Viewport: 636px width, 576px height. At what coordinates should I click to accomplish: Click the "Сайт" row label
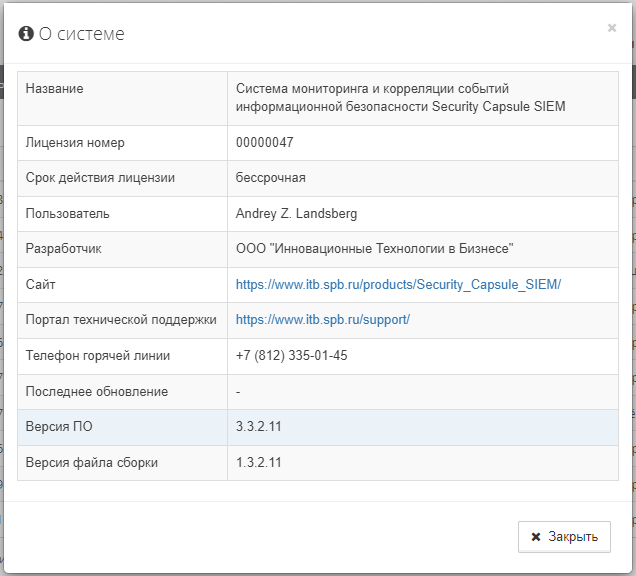(x=40, y=285)
